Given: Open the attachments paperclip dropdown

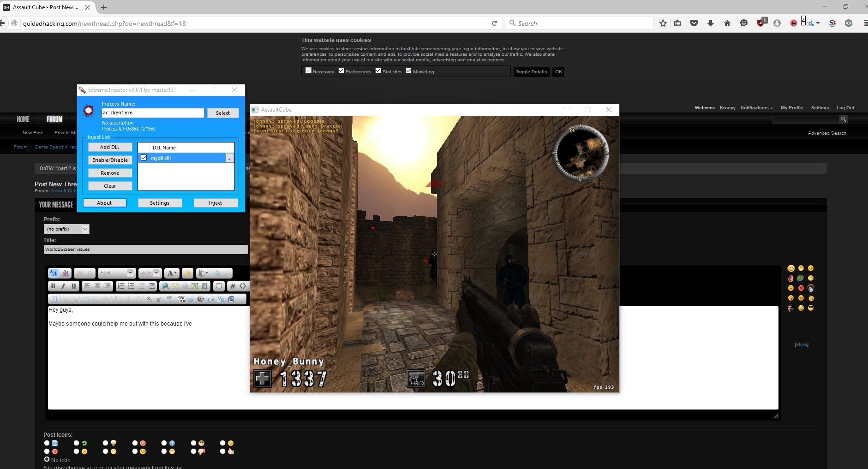Looking at the screenshot, I should [204, 273].
